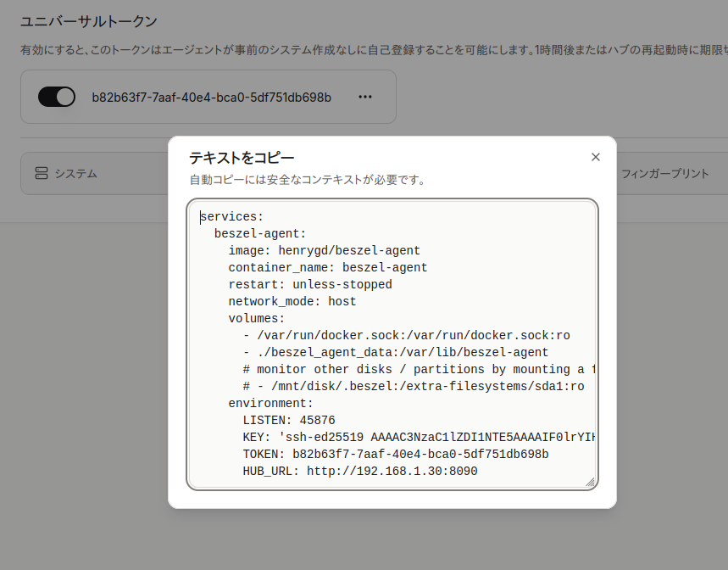The image size is (728, 570).
Task: Open the three-dot menu beside the token
Action: (365, 98)
